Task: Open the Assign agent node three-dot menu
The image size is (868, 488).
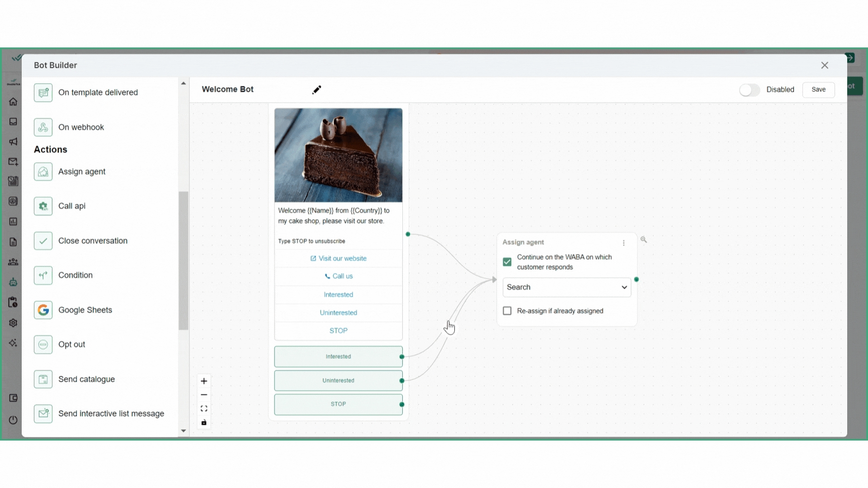Action: [x=624, y=243]
